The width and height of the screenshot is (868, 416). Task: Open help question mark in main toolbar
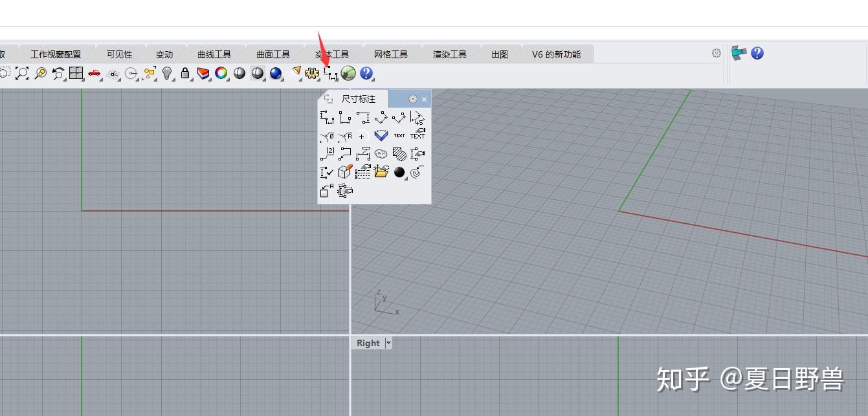366,73
